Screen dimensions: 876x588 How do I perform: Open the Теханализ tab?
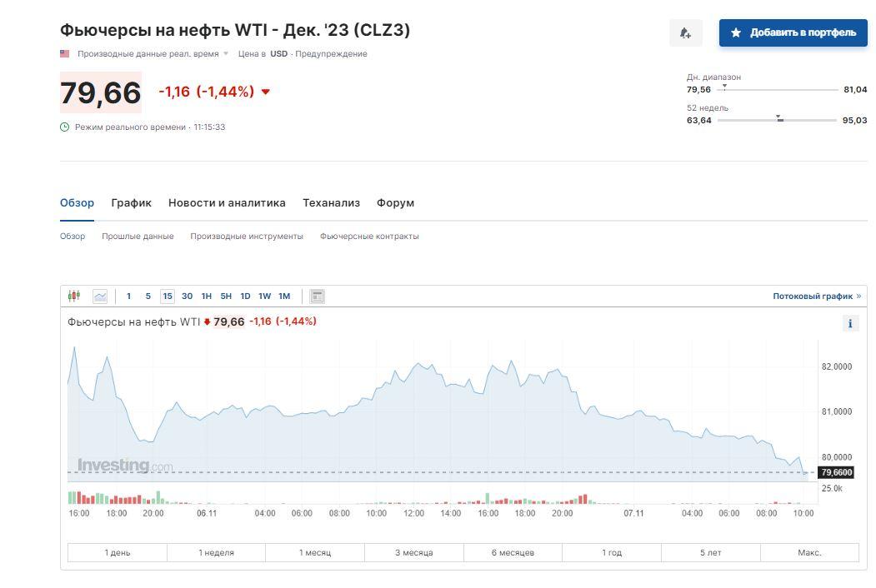(331, 202)
